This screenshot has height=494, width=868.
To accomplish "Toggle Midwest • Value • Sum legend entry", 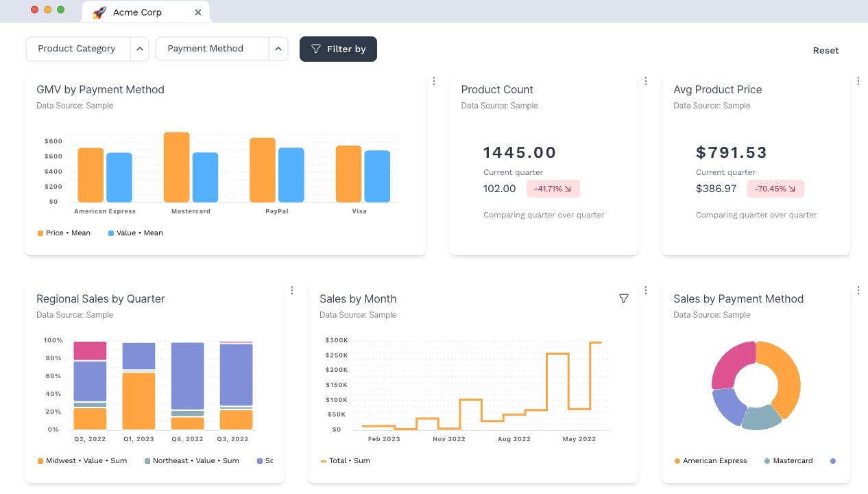I will pos(82,461).
